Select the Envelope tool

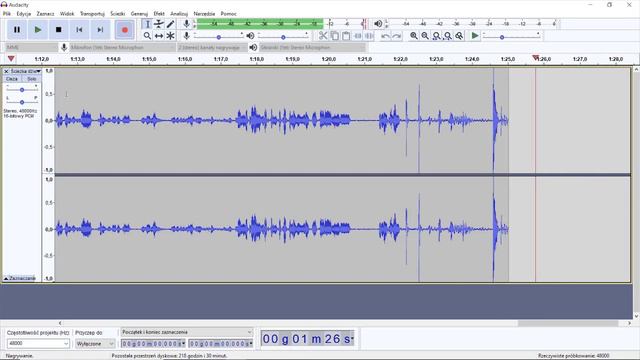[159, 24]
